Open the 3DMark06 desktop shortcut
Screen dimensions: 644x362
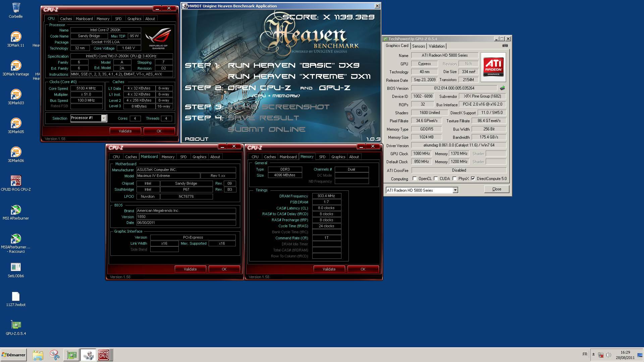(x=15, y=154)
